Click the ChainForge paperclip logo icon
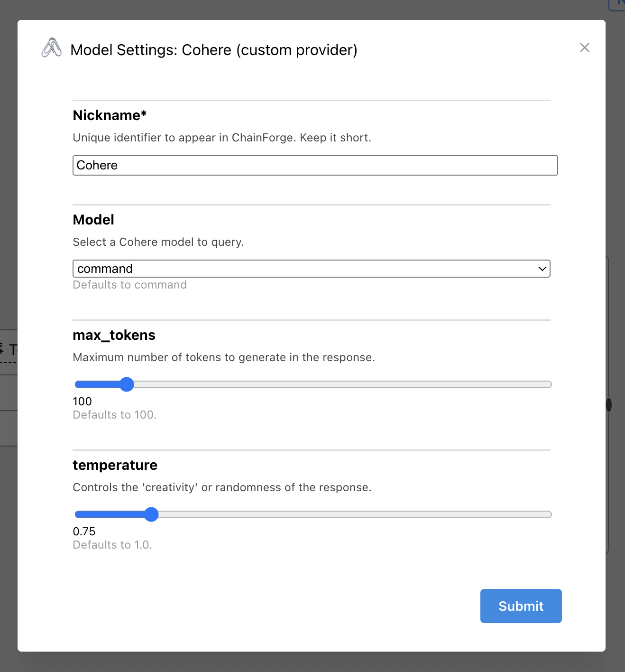 52,48
